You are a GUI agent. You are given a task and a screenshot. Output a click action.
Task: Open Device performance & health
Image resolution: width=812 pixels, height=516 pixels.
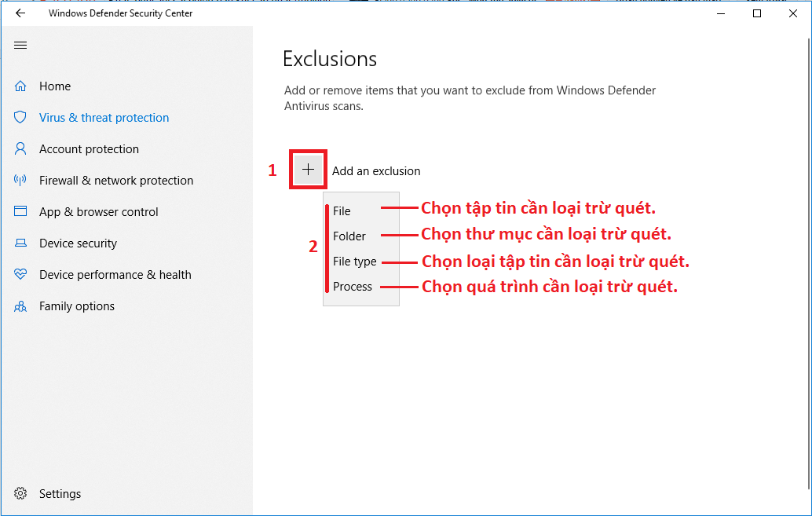pyautogui.click(x=115, y=275)
